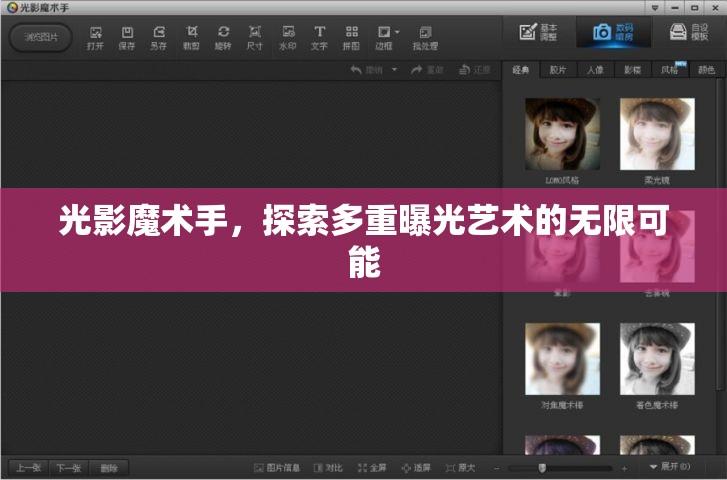Image resolution: width=727 pixels, height=480 pixels.
Task: Apply the 着色魔术棒 coloring wand thumbnail
Action: pos(657,359)
